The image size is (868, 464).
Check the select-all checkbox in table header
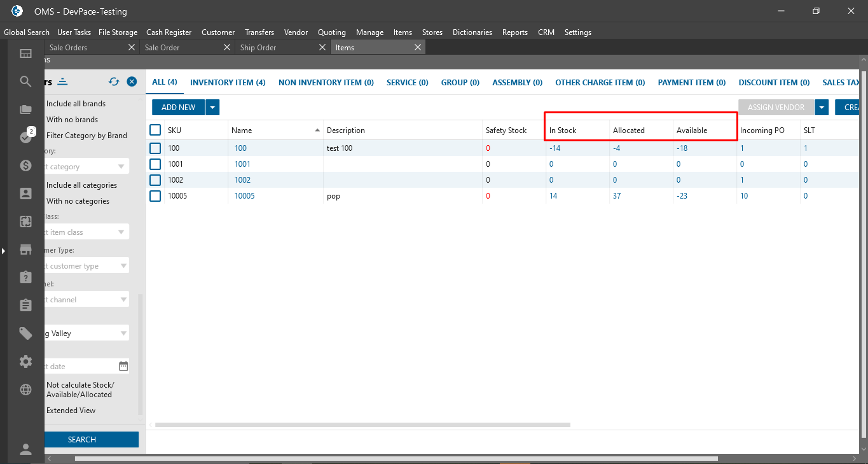[x=155, y=130]
